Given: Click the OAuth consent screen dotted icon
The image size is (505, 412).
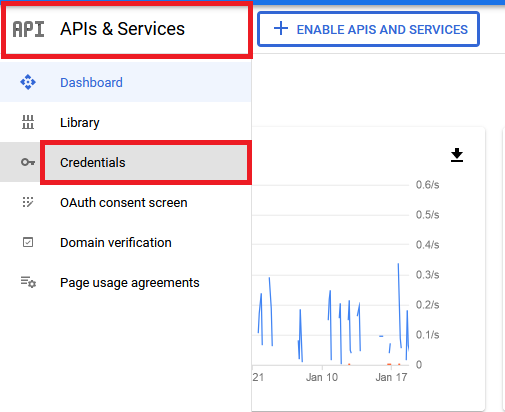Looking at the screenshot, I should pyautogui.click(x=28, y=202).
